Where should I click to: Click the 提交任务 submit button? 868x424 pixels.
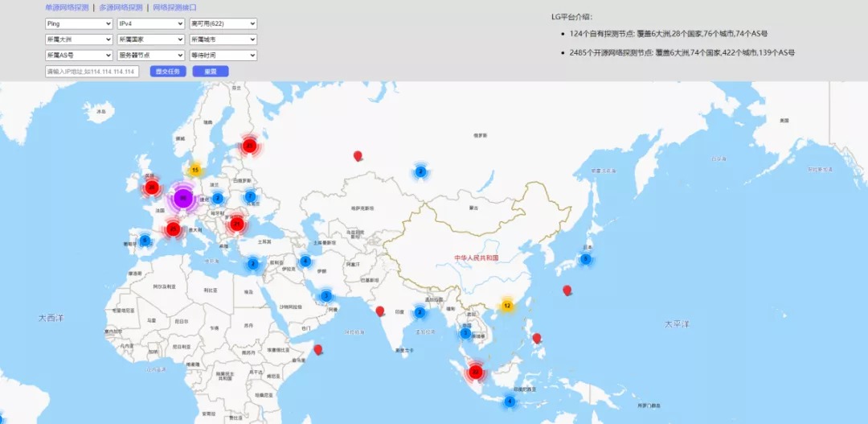coord(168,72)
